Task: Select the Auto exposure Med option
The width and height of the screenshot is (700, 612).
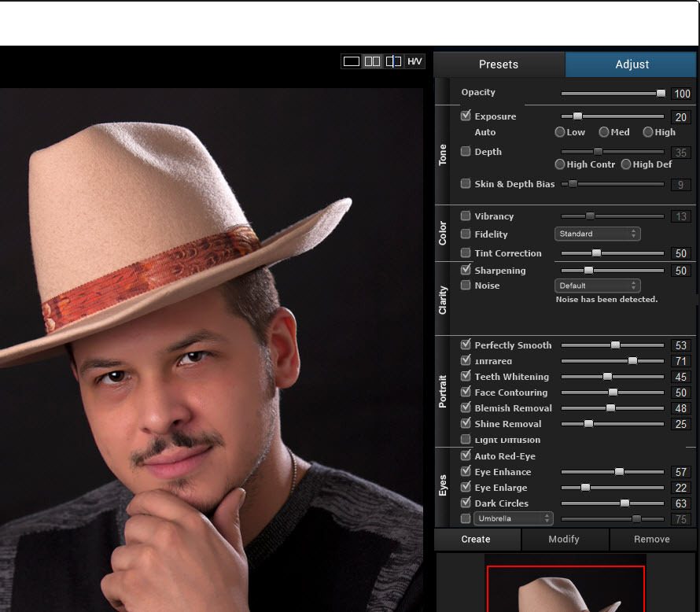Action: pyautogui.click(x=604, y=132)
